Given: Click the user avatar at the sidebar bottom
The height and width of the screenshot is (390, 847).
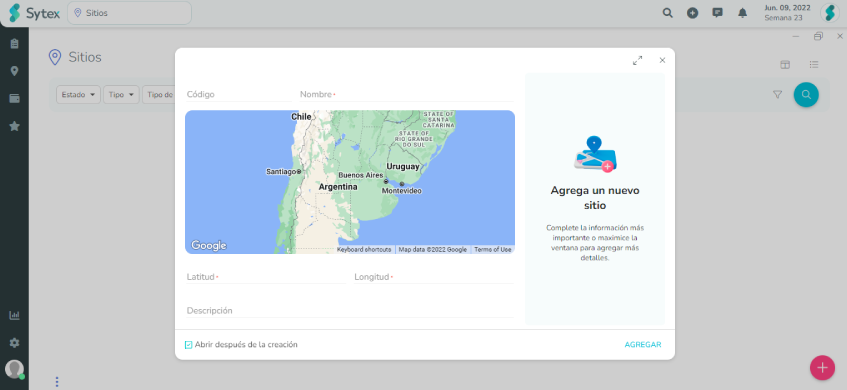Looking at the screenshot, I should 15,369.
